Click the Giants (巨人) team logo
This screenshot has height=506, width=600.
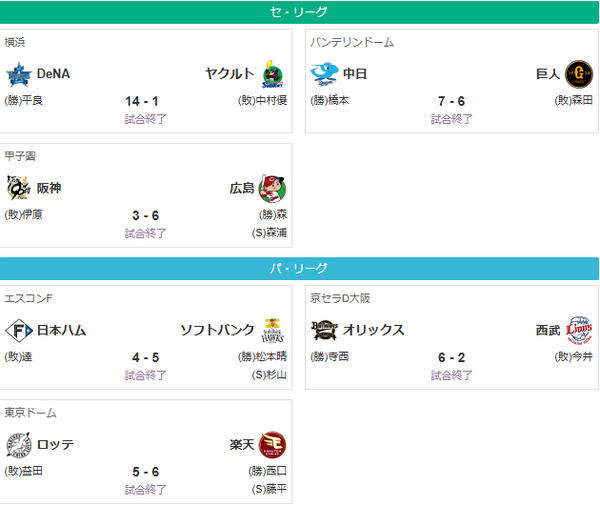click(579, 74)
